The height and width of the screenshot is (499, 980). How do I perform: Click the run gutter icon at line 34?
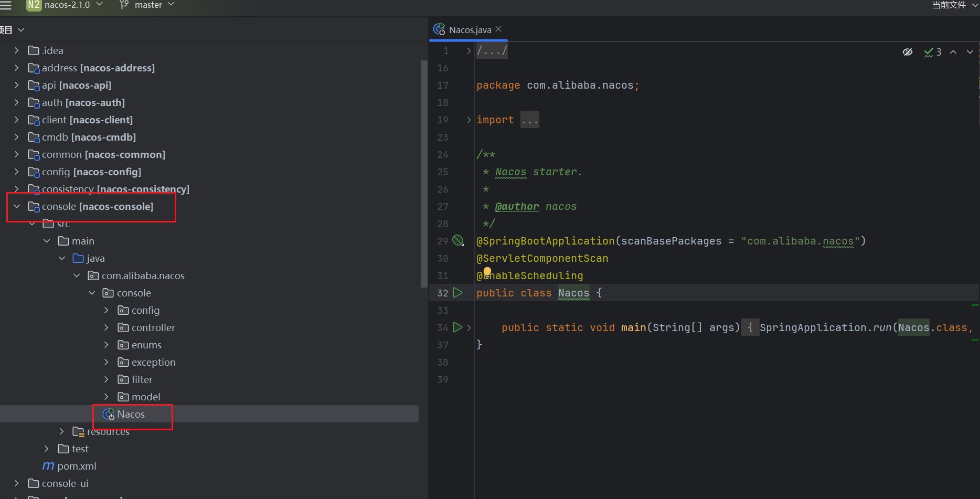457,327
